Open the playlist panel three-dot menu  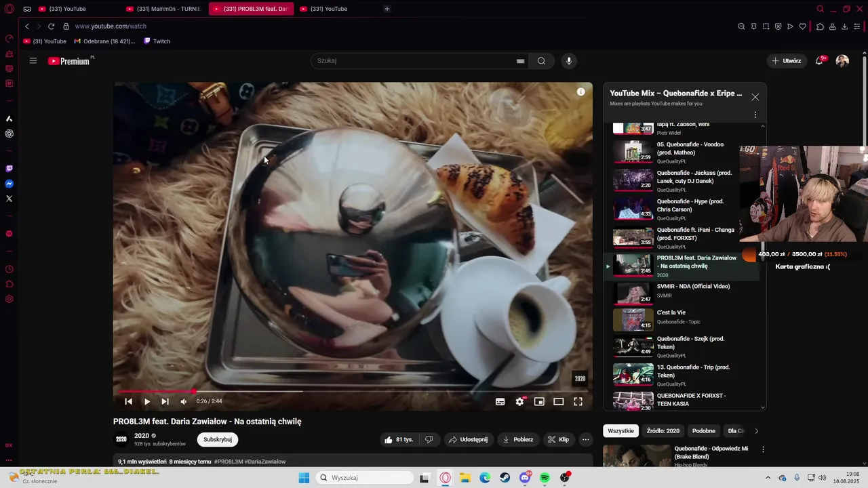coord(755,115)
